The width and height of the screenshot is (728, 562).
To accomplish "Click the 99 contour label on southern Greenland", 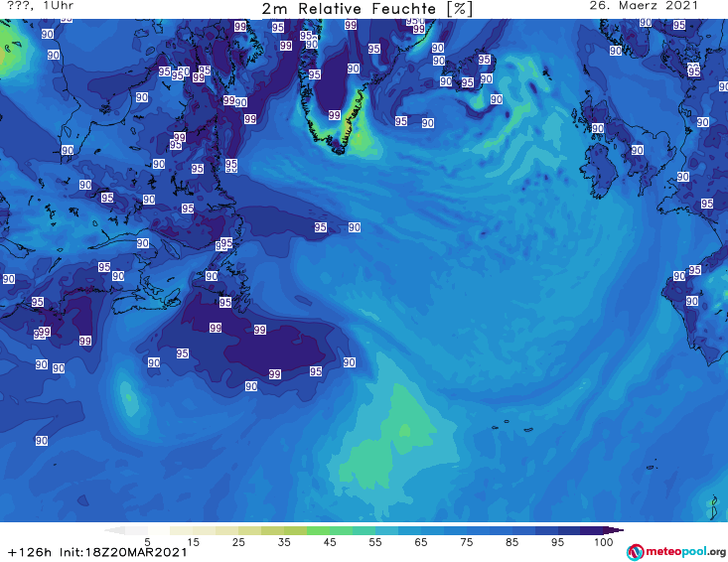I will (335, 115).
